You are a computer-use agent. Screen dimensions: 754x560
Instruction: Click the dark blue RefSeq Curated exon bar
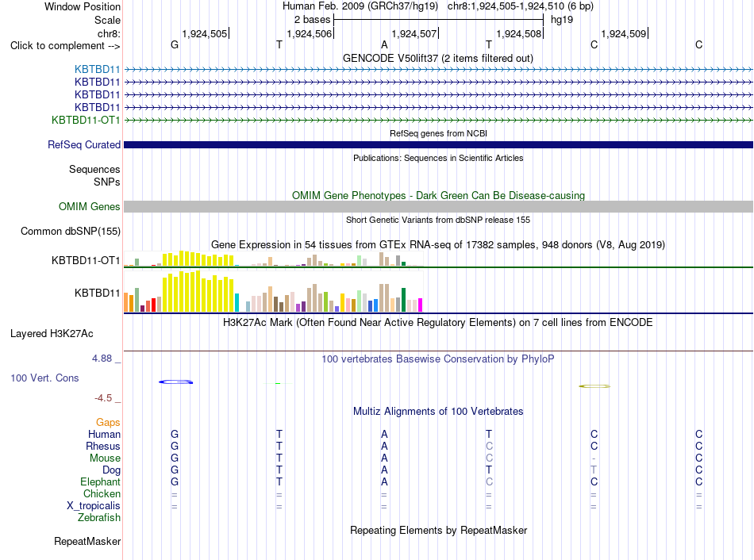pyautogui.click(x=438, y=144)
